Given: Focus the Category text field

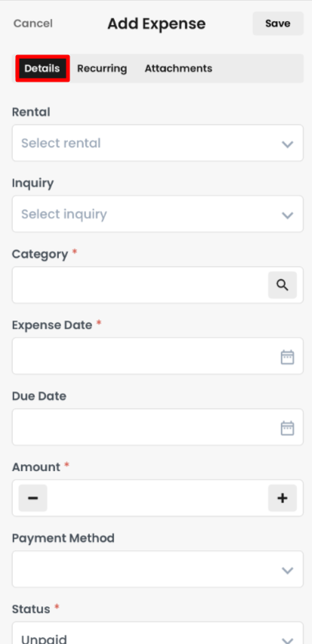Looking at the screenshot, I should (x=140, y=285).
